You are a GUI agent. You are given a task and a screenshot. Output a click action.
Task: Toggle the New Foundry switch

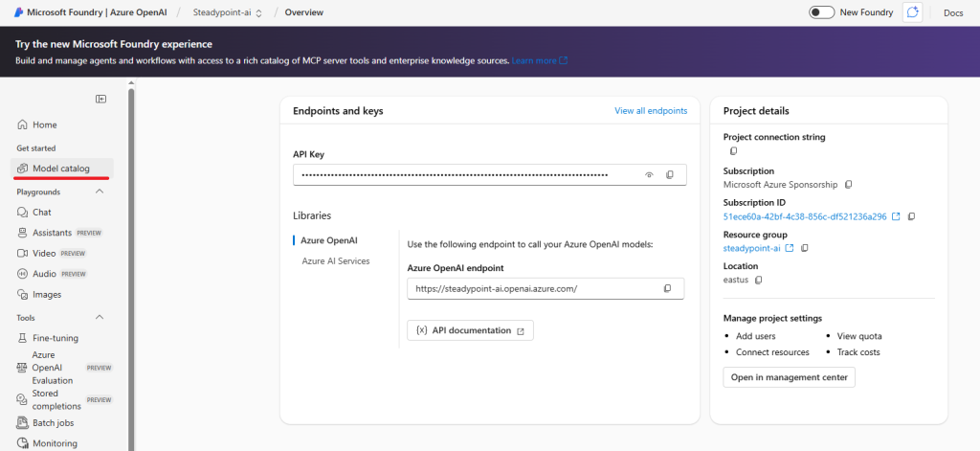point(822,12)
